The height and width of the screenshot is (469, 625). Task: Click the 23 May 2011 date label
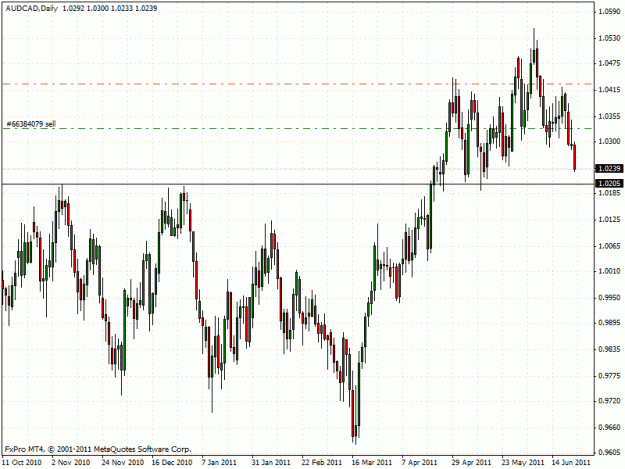[523, 463]
